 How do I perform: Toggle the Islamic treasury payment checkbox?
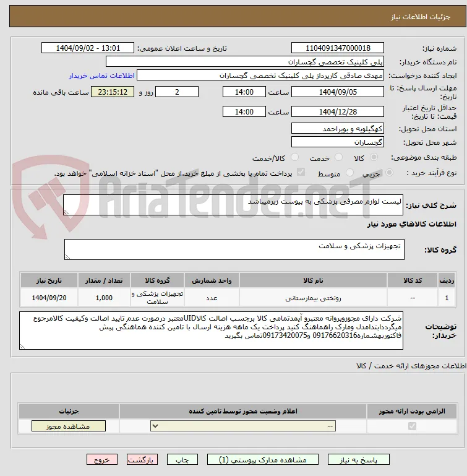click(x=301, y=172)
